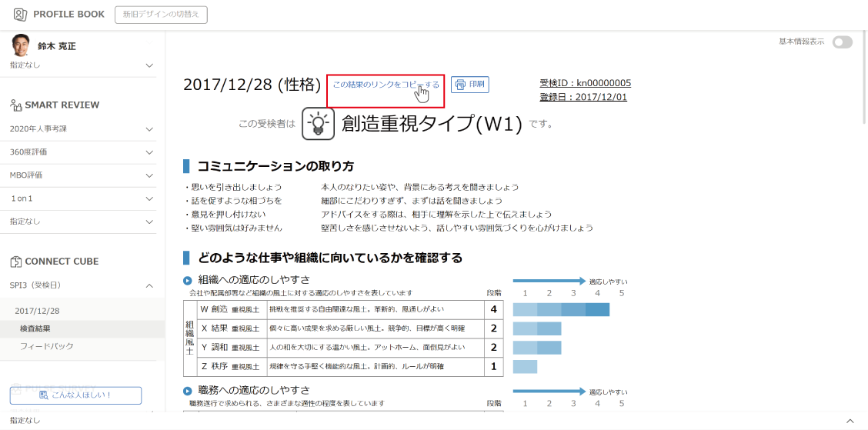The width and height of the screenshot is (868, 430).
Task: Click the 組織への適応のしやすさ play icon
Action: 188,281
